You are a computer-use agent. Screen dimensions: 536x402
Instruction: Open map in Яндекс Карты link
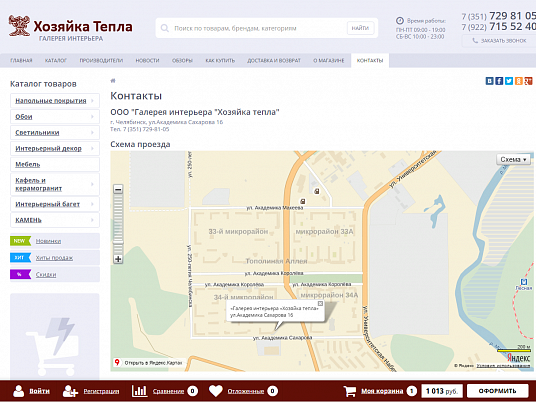(149, 363)
